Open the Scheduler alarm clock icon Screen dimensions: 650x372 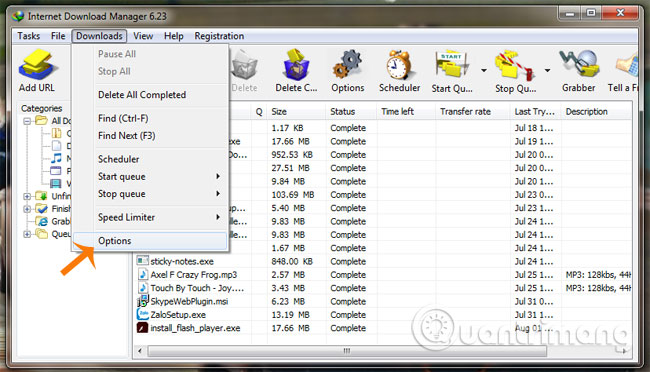[399, 65]
